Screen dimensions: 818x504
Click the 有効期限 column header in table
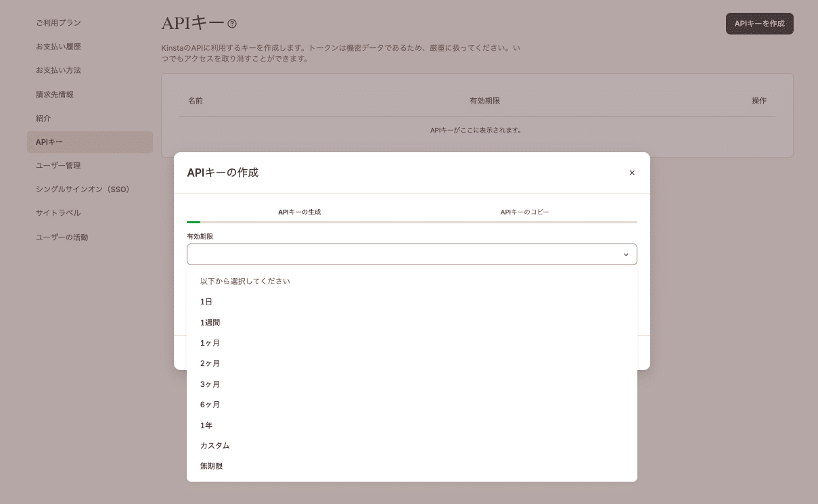[x=484, y=101]
